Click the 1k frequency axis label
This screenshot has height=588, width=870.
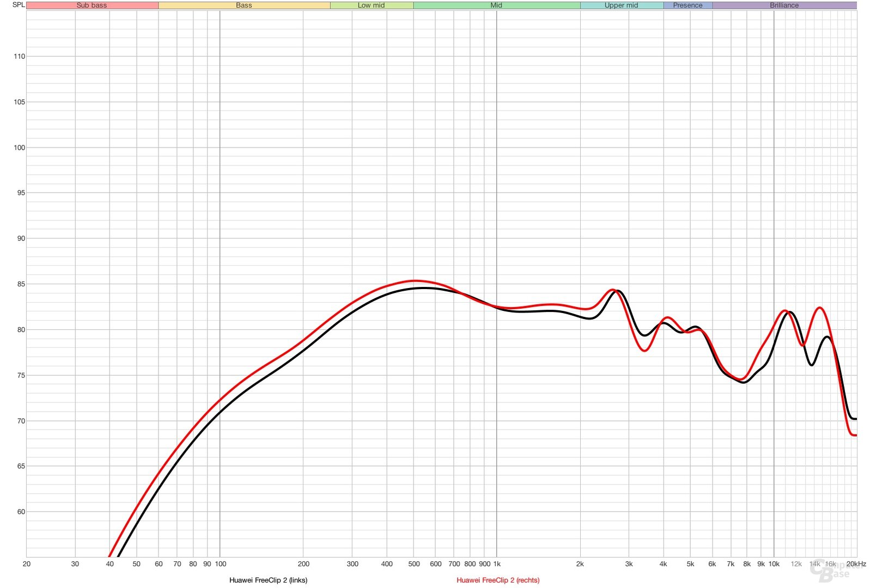(497, 564)
